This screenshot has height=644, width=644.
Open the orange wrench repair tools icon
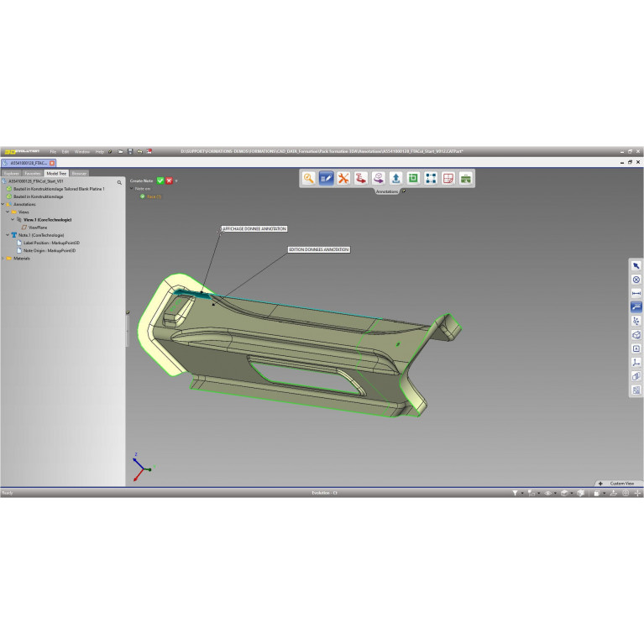(343, 178)
